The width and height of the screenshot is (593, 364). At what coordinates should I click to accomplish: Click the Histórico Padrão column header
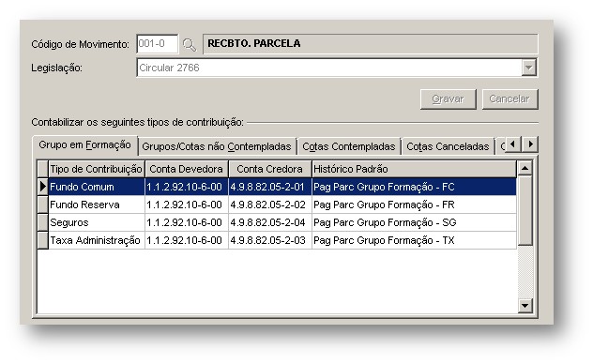point(414,169)
